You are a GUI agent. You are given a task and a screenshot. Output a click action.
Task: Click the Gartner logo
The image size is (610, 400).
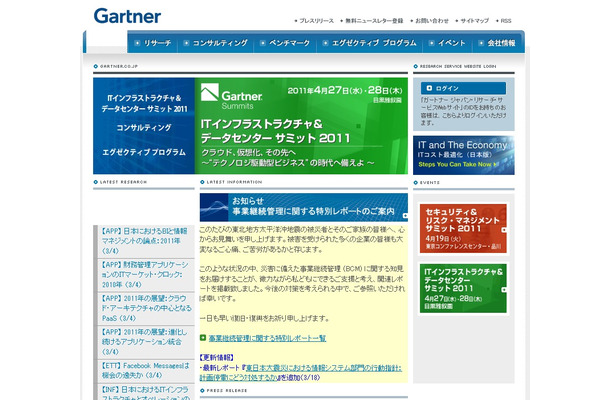pyautogui.click(x=127, y=16)
